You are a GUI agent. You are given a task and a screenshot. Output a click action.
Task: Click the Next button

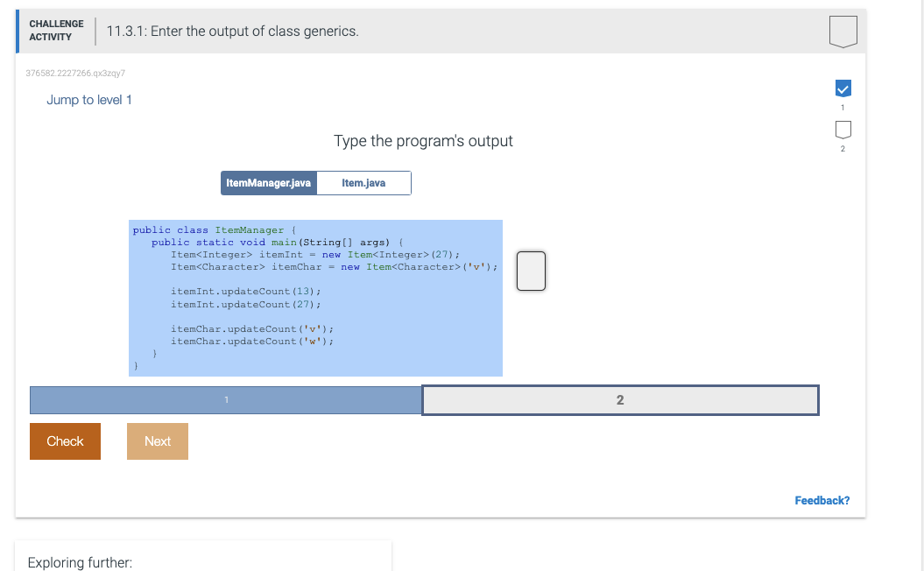pos(157,441)
